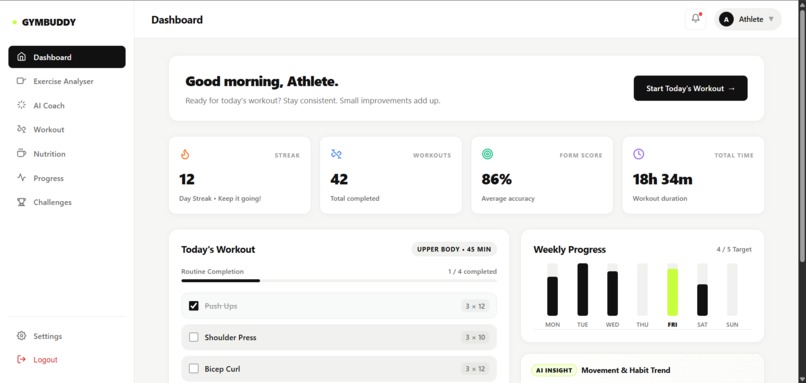Screen dimensions: 806x383
Task: Click the 3 × 12 tag on Bicep Curl
Action: [474, 369]
